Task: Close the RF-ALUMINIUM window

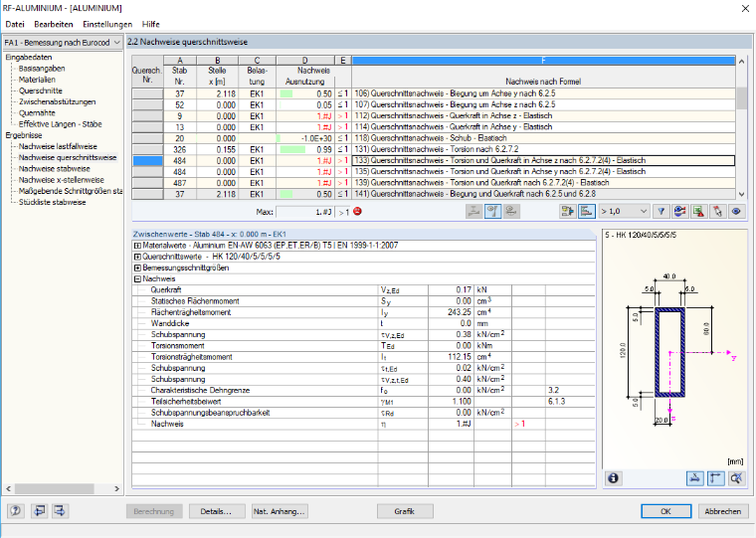Action: point(745,8)
